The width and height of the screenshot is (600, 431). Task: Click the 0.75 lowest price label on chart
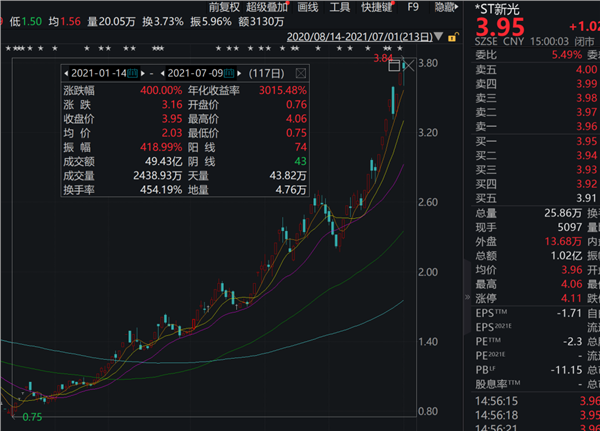coord(33,417)
